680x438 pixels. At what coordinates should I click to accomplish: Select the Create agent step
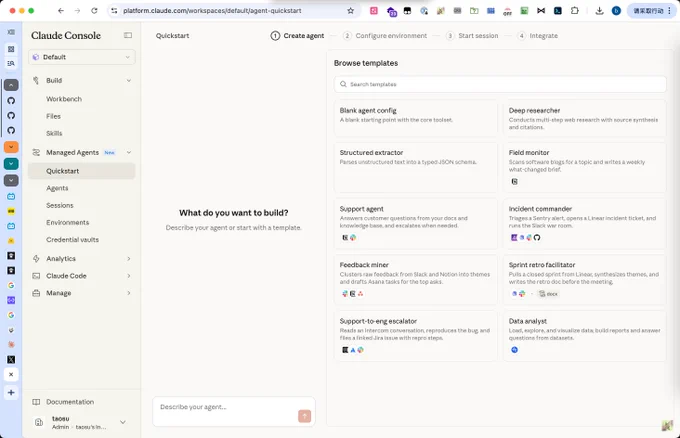click(297, 36)
